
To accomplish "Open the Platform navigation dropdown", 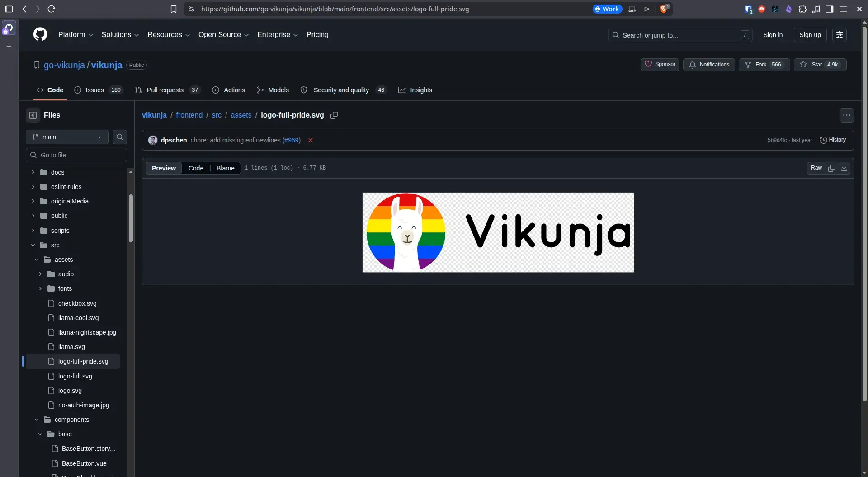I will [75, 35].
